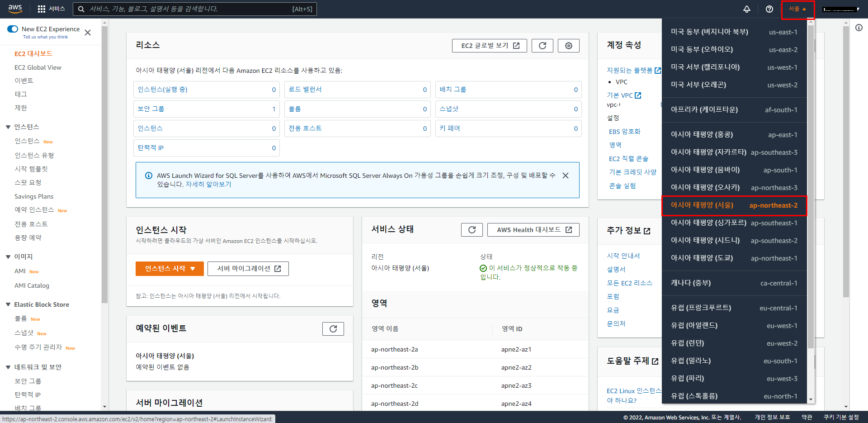Collapse the Elastic Block Store section

tap(8, 305)
